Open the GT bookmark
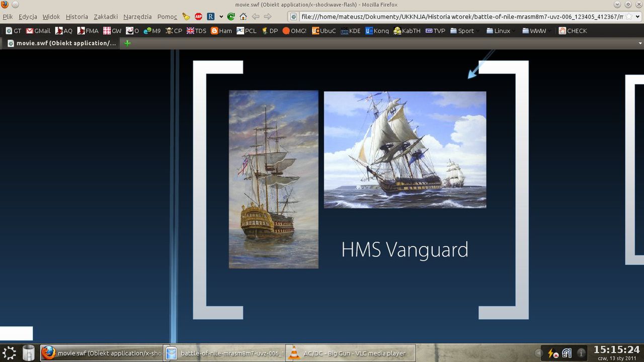 click(14, 31)
